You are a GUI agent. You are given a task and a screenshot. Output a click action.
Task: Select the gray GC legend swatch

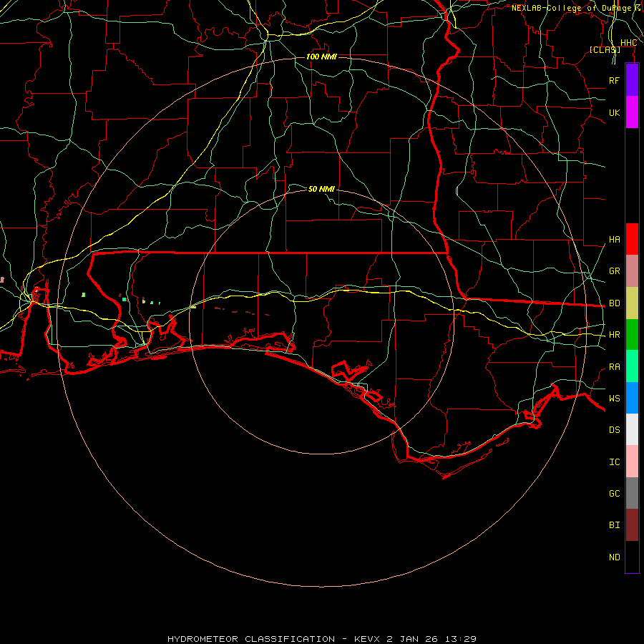[632, 493]
